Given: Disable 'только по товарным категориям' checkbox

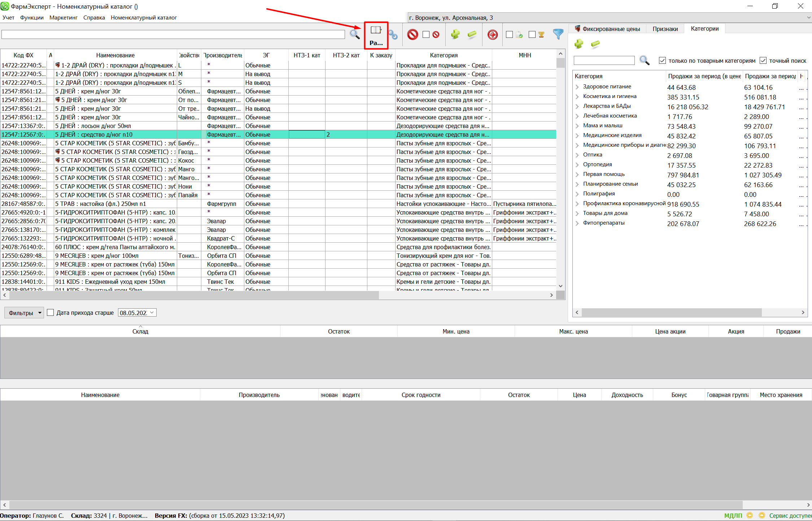Looking at the screenshot, I should [x=662, y=61].
